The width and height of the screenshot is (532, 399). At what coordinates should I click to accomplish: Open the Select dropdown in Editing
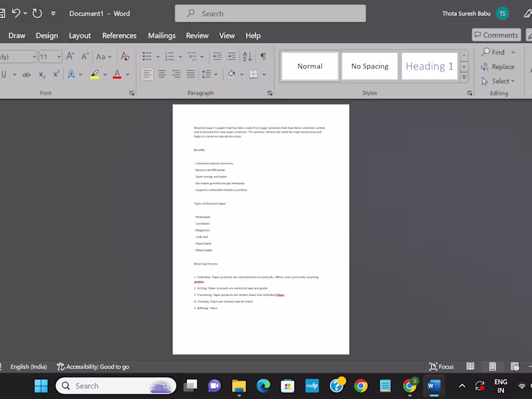pyautogui.click(x=498, y=81)
